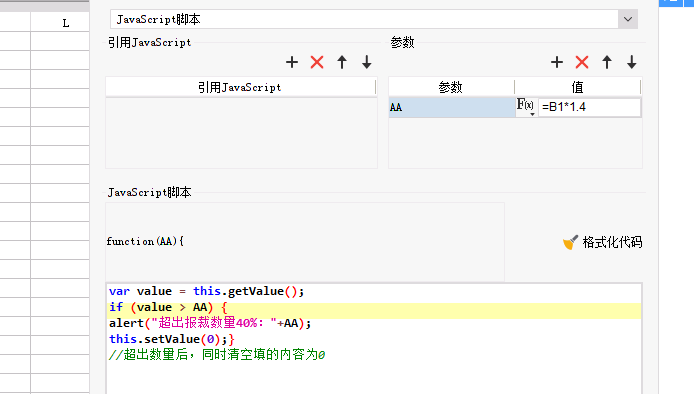Click the this.setValue(0) code line
Viewport: 694px width, 394px height.
pos(172,339)
